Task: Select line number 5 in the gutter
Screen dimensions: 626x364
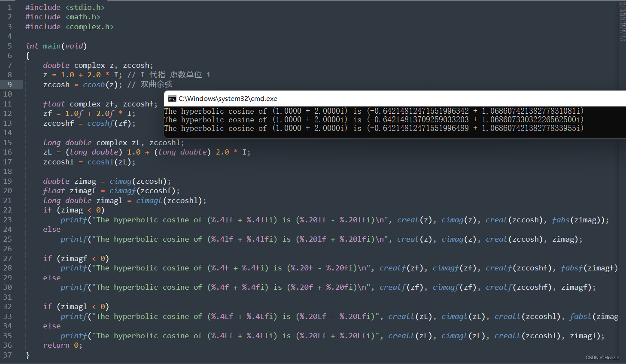Action: tap(9, 46)
